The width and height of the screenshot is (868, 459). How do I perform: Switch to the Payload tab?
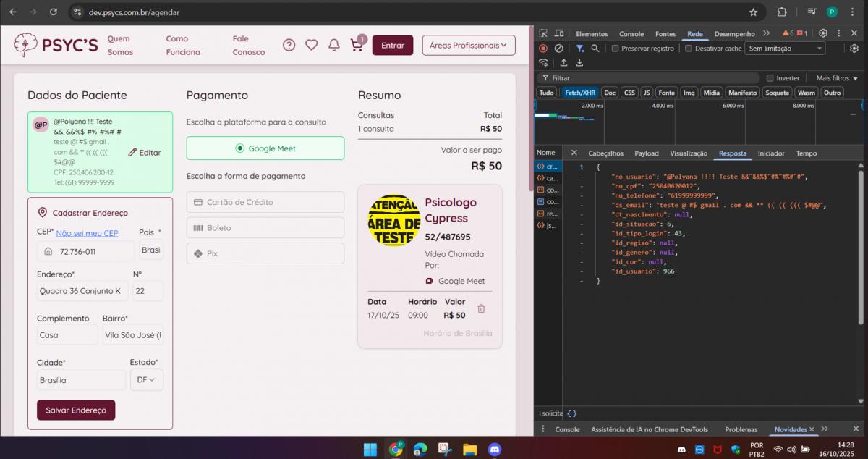pyautogui.click(x=646, y=153)
